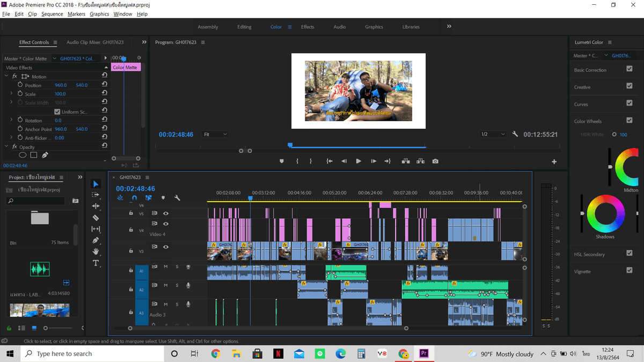Play the sequence in Program monitor
This screenshot has width=644, height=362.
(x=358, y=161)
